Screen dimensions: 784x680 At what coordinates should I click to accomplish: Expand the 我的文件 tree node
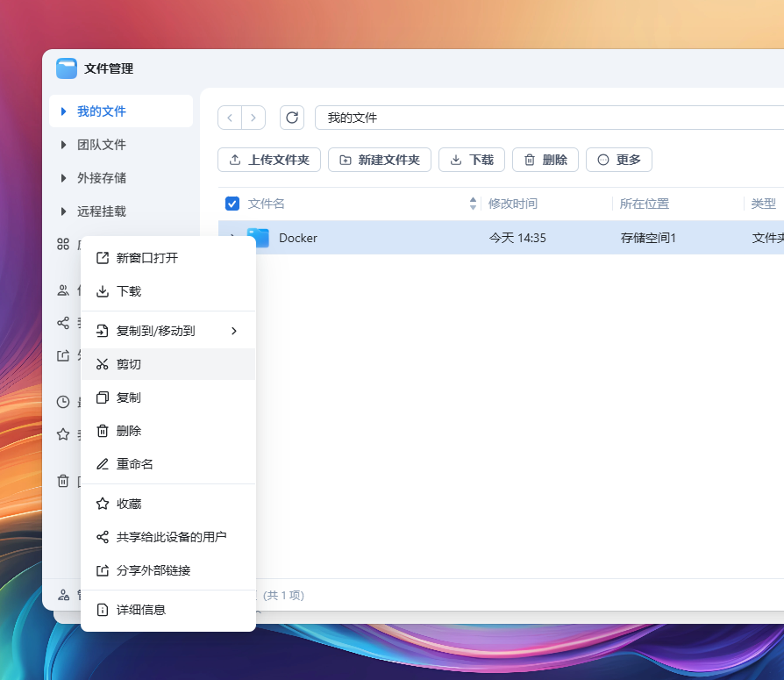pyautogui.click(x=63, y=111)
